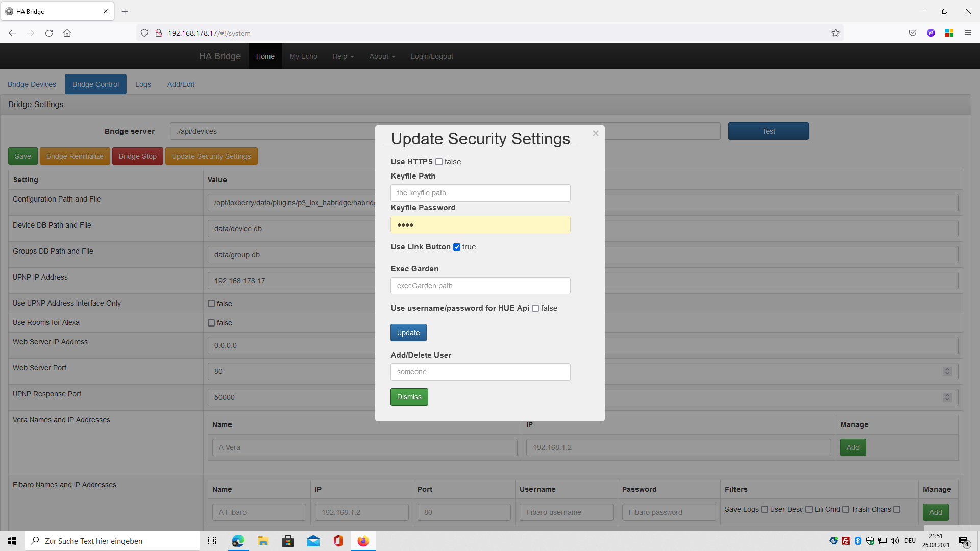
Task: Uncheck the Use Link Button checkbox
Action: [457, 247]
